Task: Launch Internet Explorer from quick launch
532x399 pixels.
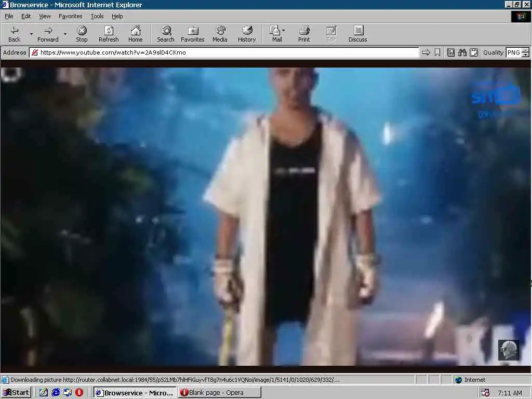Action: click(56, 393)
